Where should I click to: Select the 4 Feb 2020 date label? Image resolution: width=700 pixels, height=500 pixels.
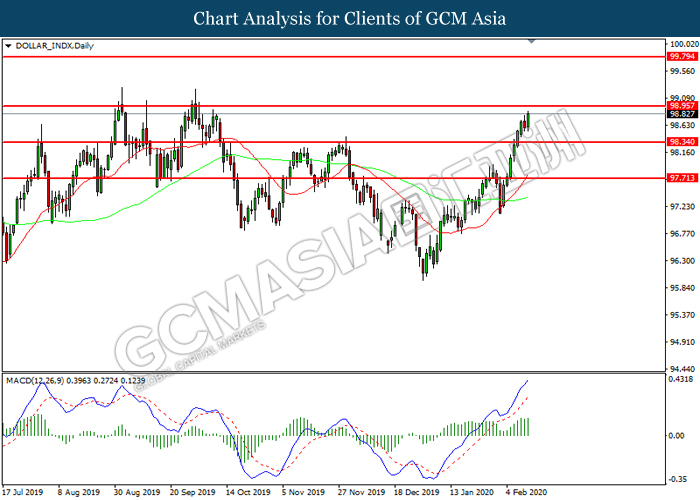526,492
